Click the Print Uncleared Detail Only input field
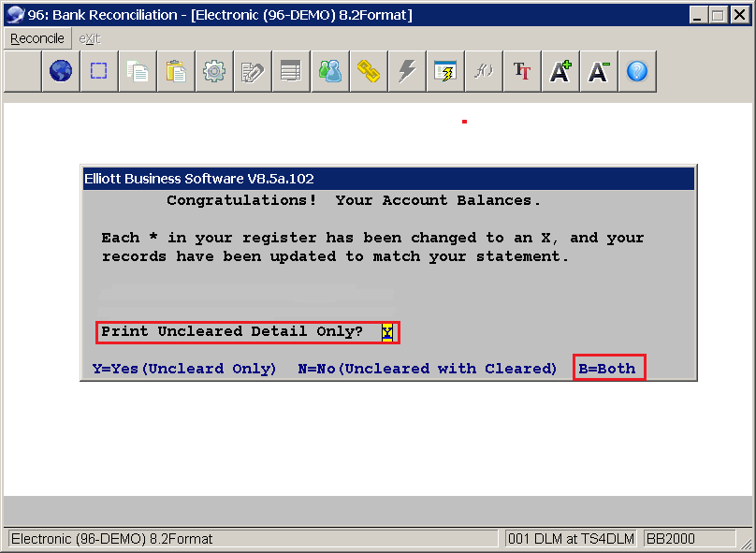Screen dimensions: 756x553 click(x=387, y=332)
